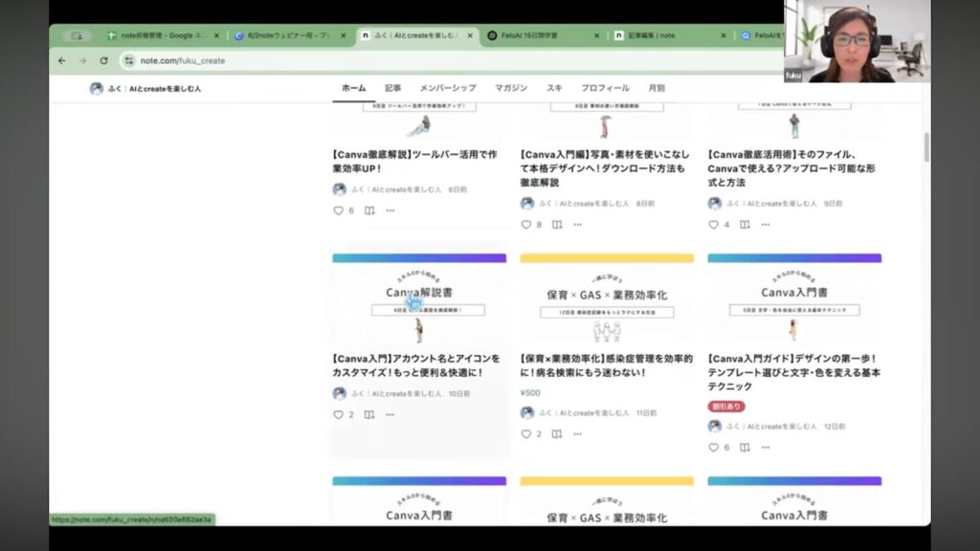This screenshot has height=551, width=980.
Task: Open the 記事 navigation tab
Action: (392, 88)
